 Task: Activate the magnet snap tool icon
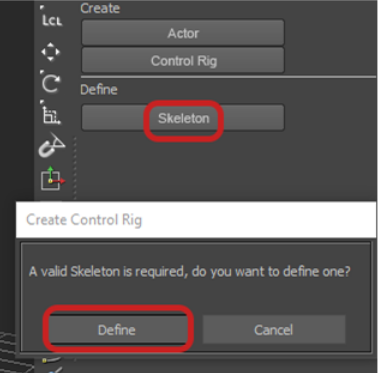52,145
